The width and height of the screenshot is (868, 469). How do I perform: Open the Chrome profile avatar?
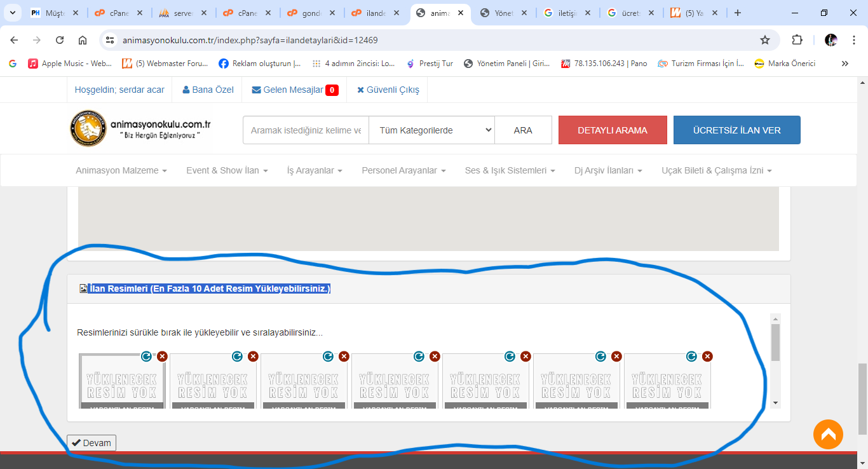[x=831, y=40]
